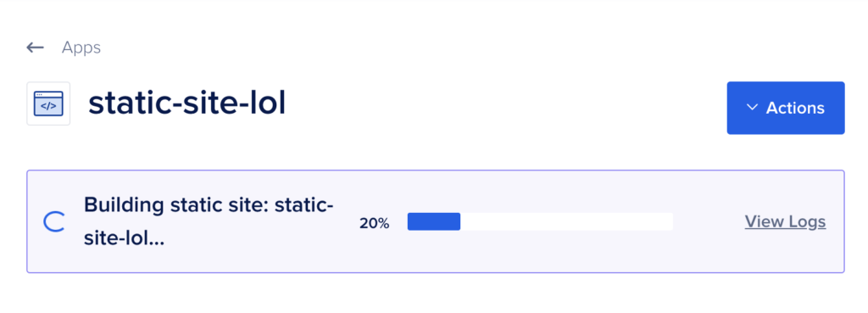Click "site-lol..." on the second status line
Image resolution: width=868 pixels, height=313 pixels.
pyautogui.click(x=124, y=240)
